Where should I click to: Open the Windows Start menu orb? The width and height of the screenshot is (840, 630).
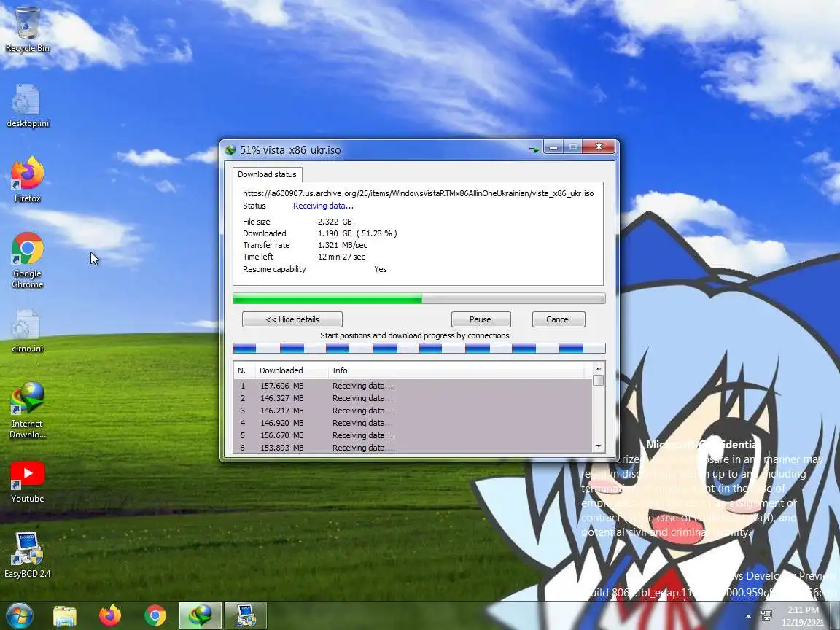click(x=19, y=615)
